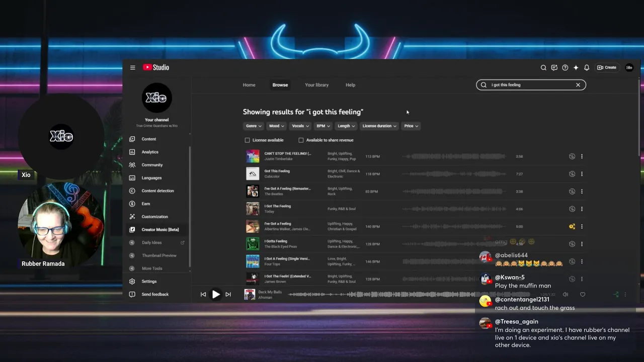Click the Got This Feeling album thumbnail
This screenshot has width=644, height=362.
tap(253, 174)
